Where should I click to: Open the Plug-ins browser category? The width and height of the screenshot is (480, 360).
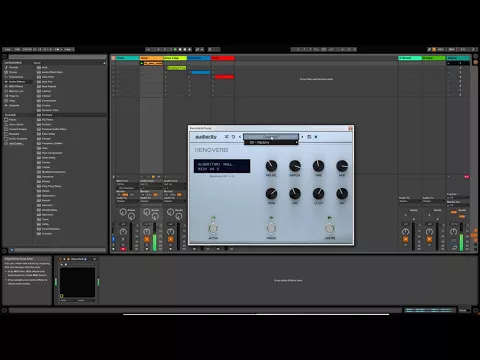pos(14,96)
